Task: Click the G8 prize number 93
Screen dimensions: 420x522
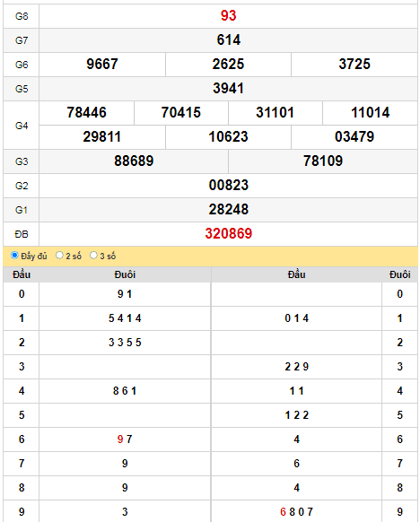Action: (228, 15)
